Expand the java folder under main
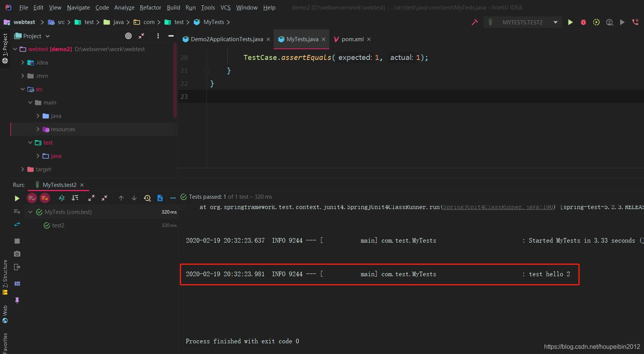The height and width of the screenshot is (354, 644). pyautogui.click(x=38, y=116)
